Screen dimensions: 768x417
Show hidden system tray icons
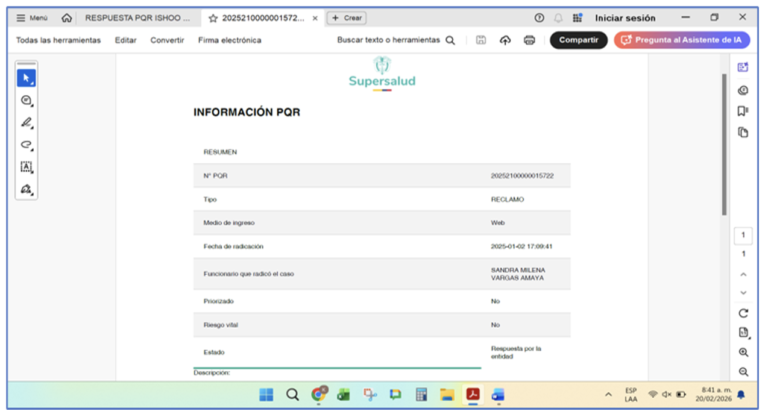(x=608, y=394)
